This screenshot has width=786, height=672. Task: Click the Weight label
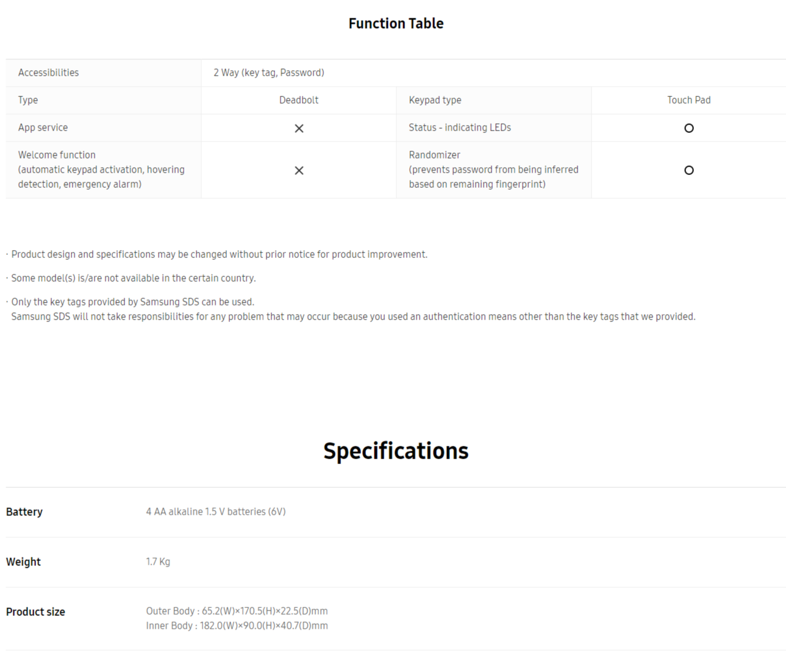point(23,562)
